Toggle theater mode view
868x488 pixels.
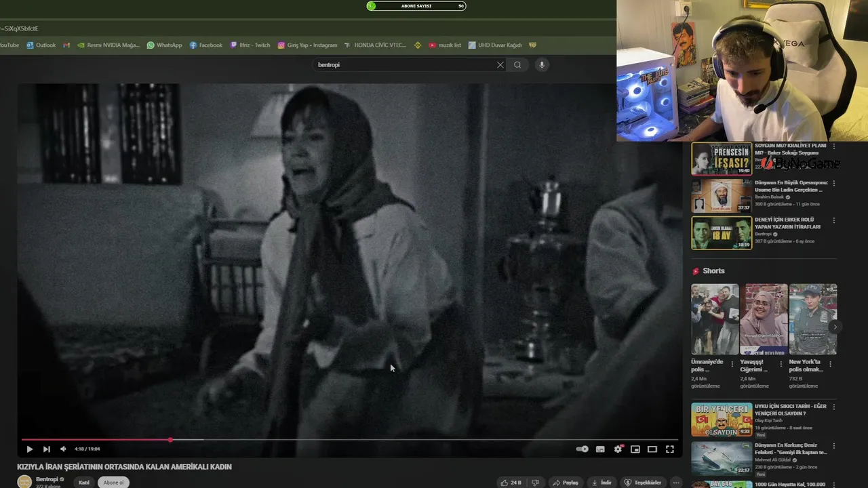(652, 449)
